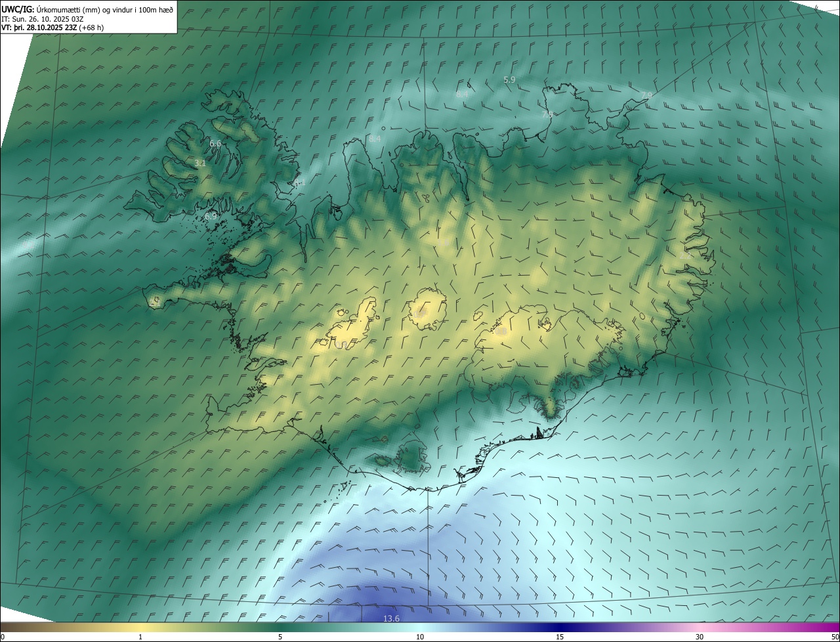Screen dimensions: 840x642
Task: Pick the 3.1 precipitation value label
Action: pos(201,163)
